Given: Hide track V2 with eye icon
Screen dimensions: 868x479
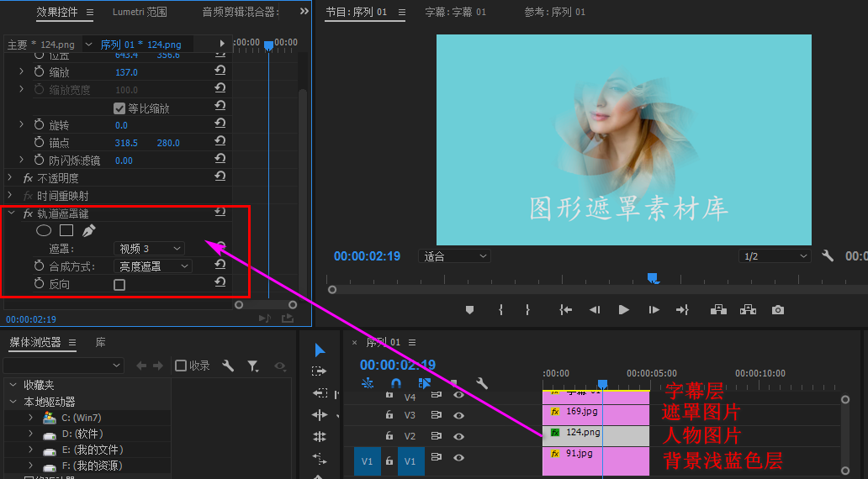Looking at the screenshot, I should (x=458, y=436).
